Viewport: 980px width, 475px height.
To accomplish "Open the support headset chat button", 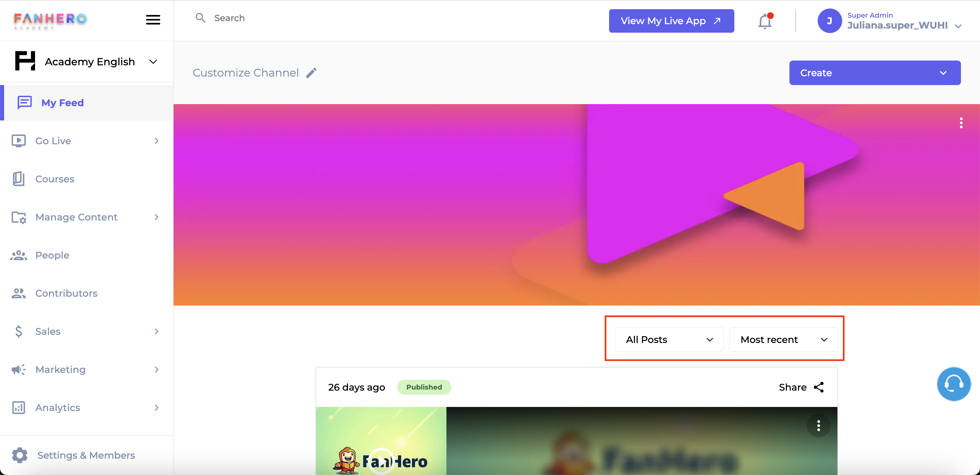I will coord(954,384).
